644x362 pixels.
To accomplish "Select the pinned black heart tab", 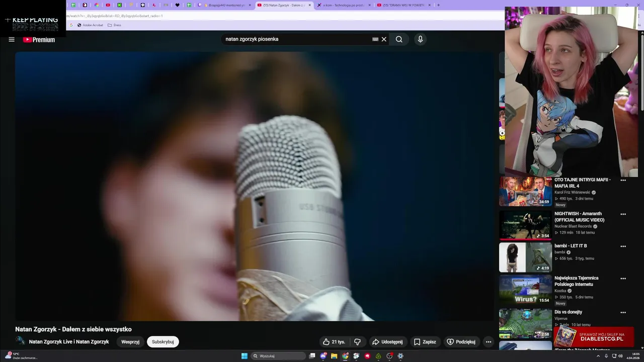I will point(177,5).
